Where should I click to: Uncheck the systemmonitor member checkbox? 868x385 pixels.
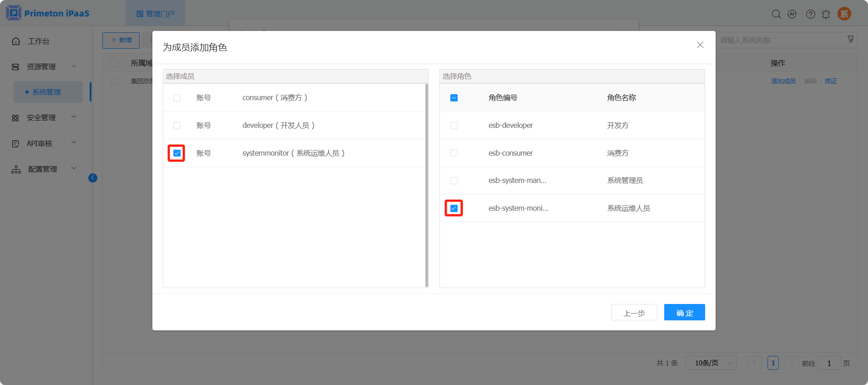click(x=177, y=153)
